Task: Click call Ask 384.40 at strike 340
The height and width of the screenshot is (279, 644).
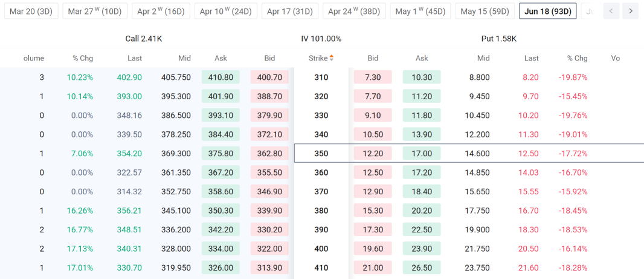Action: 221,134
